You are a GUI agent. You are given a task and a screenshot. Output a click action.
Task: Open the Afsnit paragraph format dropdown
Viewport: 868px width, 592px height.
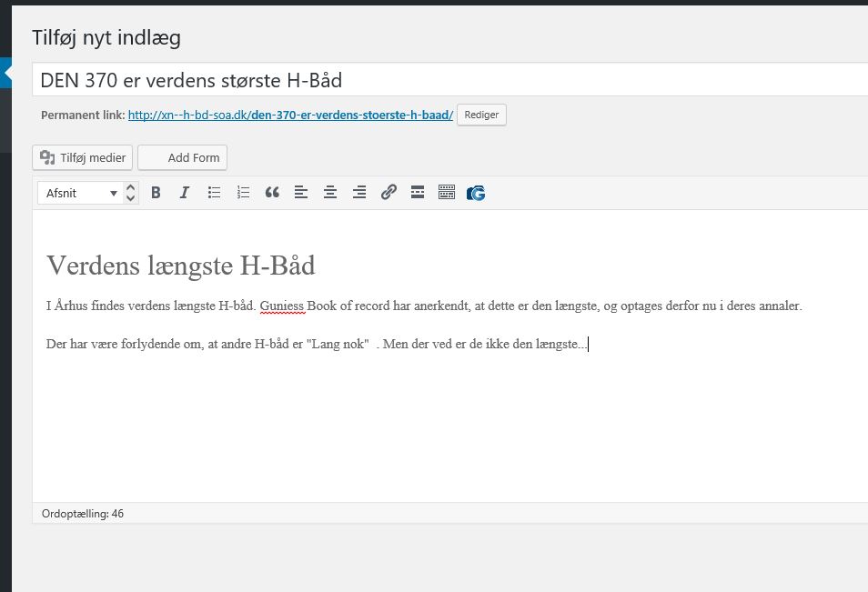pos(81,193)
